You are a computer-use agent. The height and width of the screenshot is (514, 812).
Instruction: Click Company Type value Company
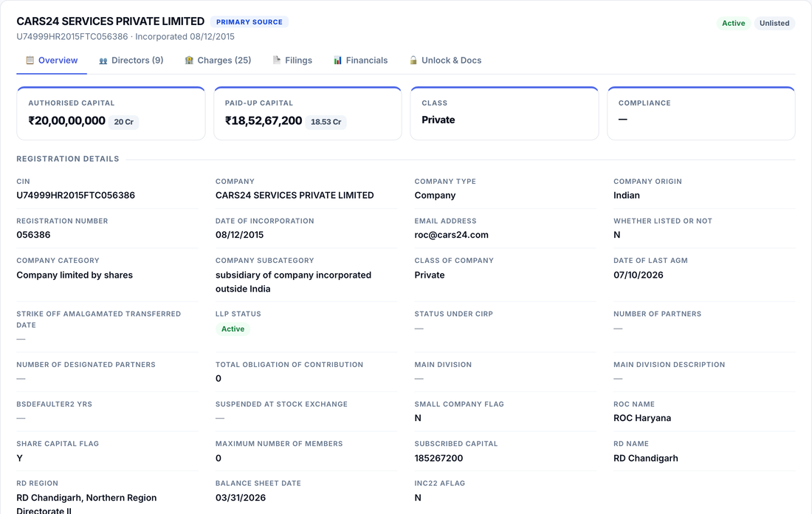click(435, 196)
